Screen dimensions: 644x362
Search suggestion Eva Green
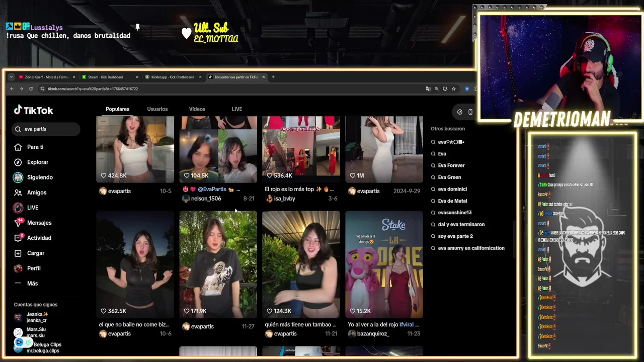(449, 177)
